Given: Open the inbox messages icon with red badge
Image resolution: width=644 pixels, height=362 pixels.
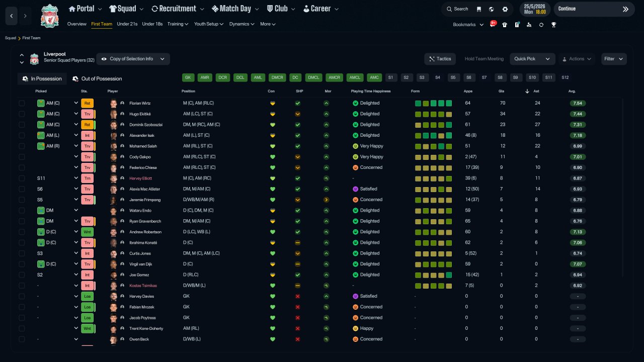Looking at the screenshot, I should coord(493,24).
